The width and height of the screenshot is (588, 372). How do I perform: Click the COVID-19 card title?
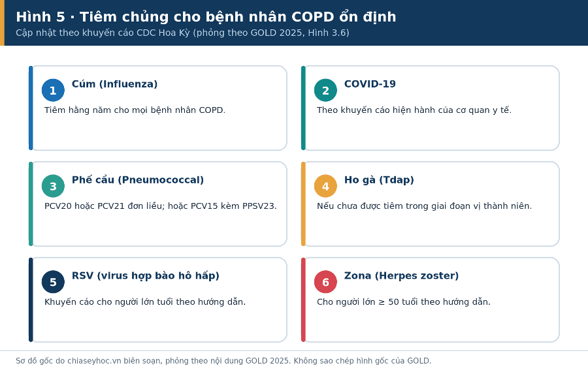point(370,84)
